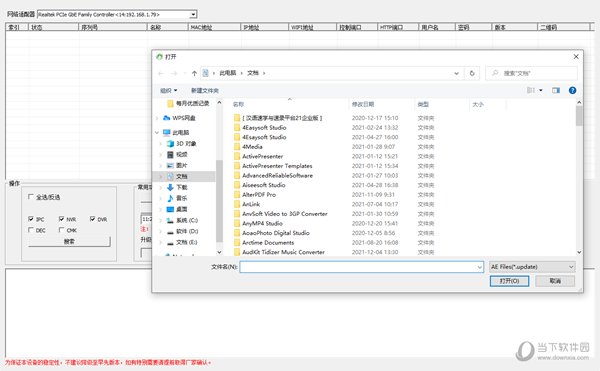The image size is (600, 371).
Task: Click 新建文件夹 in the toolbar
Action: pyautogui.click(x=205, y=91)
